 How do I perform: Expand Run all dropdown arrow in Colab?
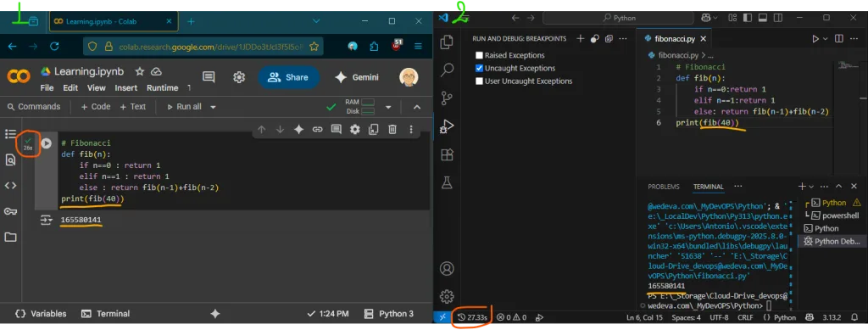(x=213, y=107)
